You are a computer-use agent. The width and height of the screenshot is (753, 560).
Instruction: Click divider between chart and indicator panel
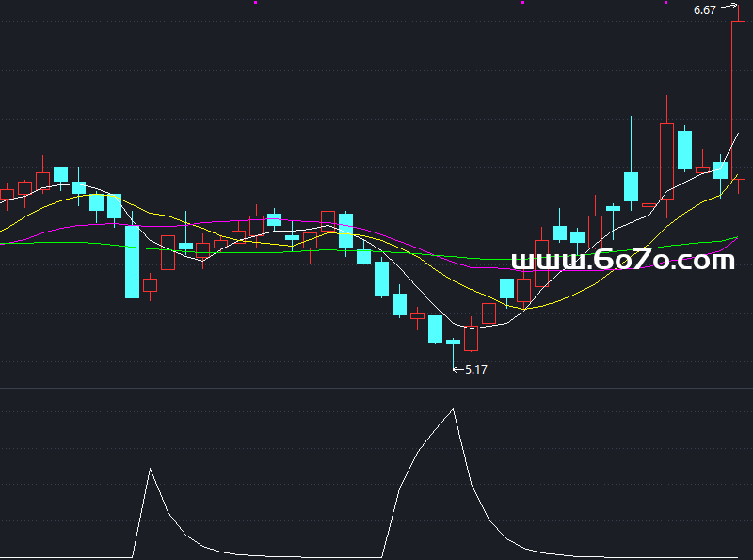[376, 388]
